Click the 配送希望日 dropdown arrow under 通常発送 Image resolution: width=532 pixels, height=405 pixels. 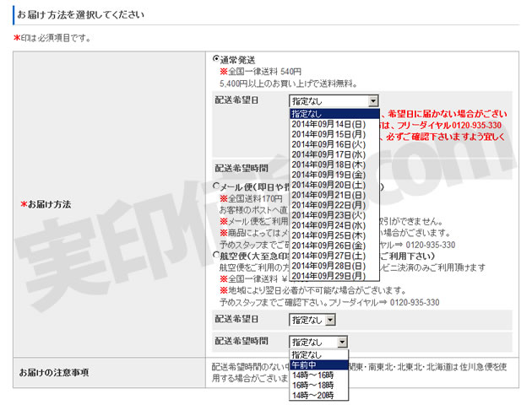pos(373,100)
